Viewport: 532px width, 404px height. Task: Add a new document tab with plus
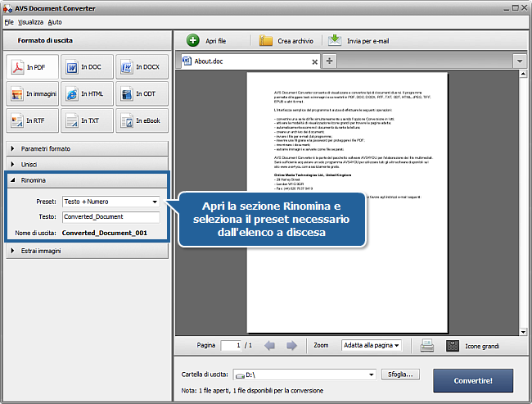[329, 61]
